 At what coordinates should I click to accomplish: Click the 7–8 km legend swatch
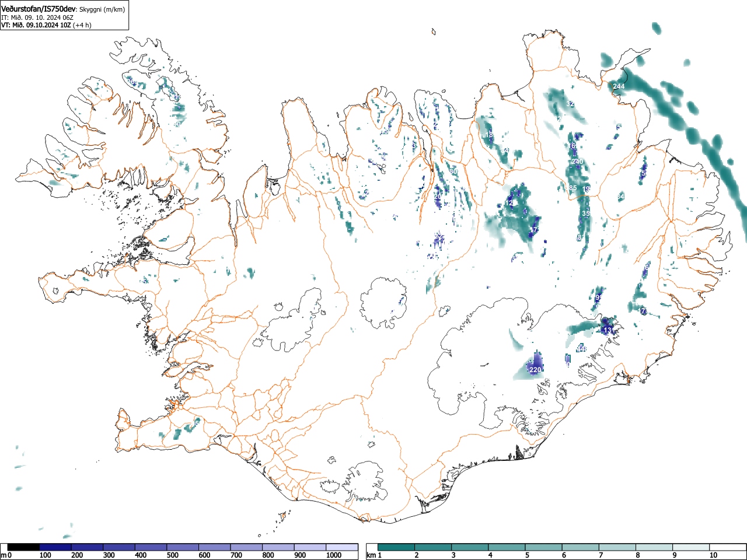pos(617,547)
